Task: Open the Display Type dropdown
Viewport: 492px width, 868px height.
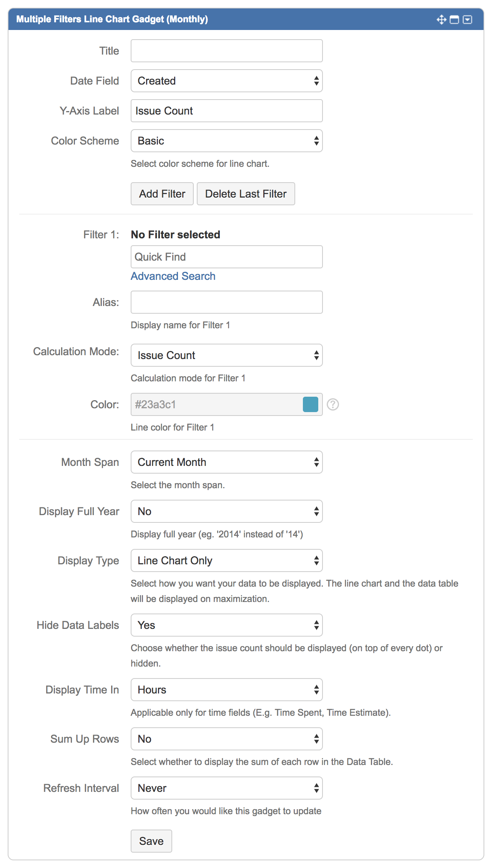Action: coord(226,560)
